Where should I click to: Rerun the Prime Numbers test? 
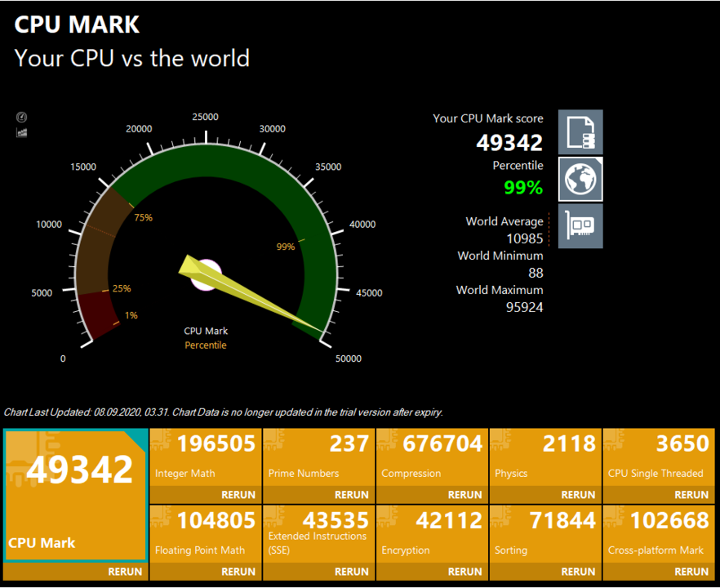pyautogui.click(x=352, y=495)
